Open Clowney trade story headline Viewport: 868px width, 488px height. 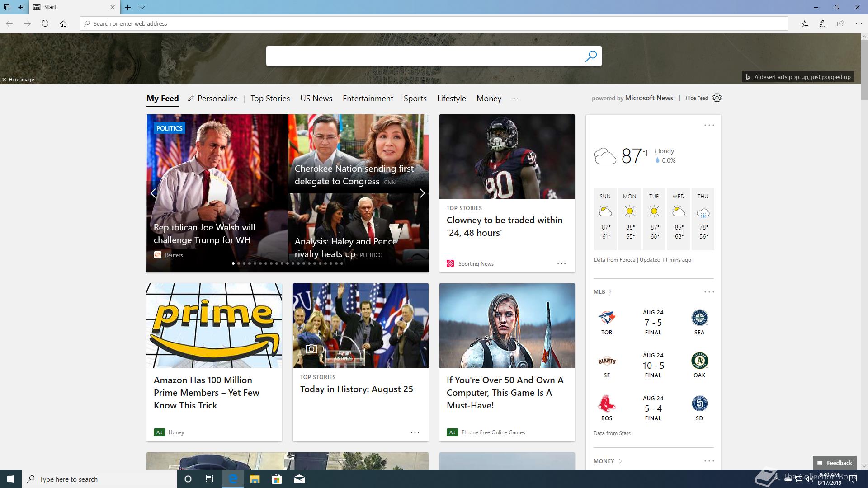point(505,226)
